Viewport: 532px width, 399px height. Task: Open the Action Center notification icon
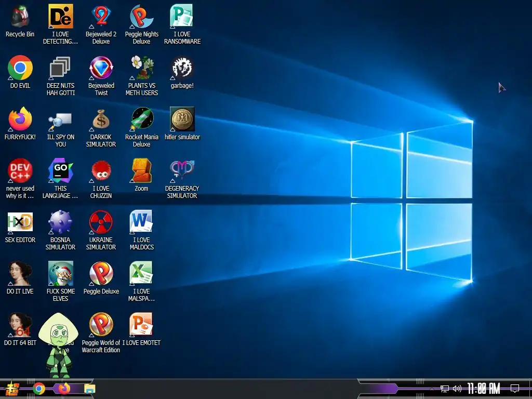515,389
